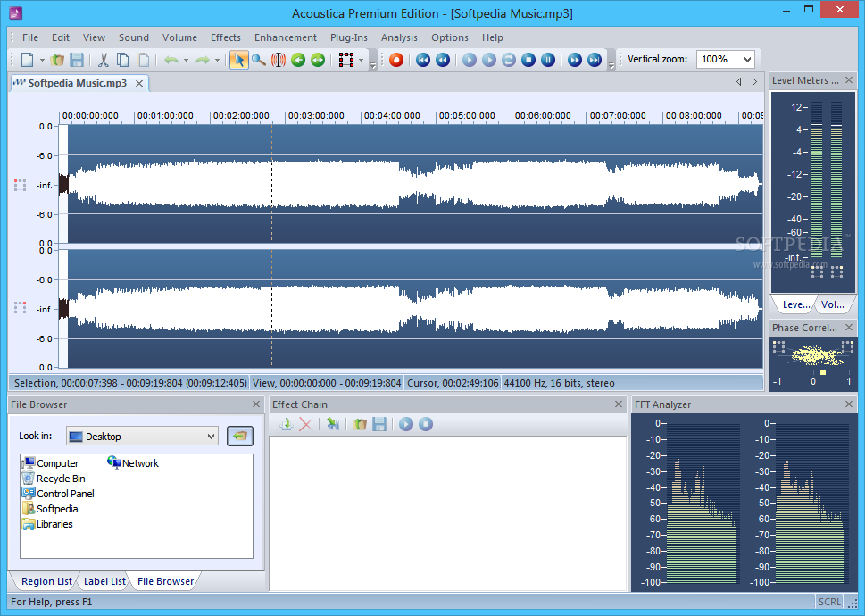This screenshot has width=865, height=616.
Task: Toggle the right Phase Correlation indicator
Action: tap(847, 346)
